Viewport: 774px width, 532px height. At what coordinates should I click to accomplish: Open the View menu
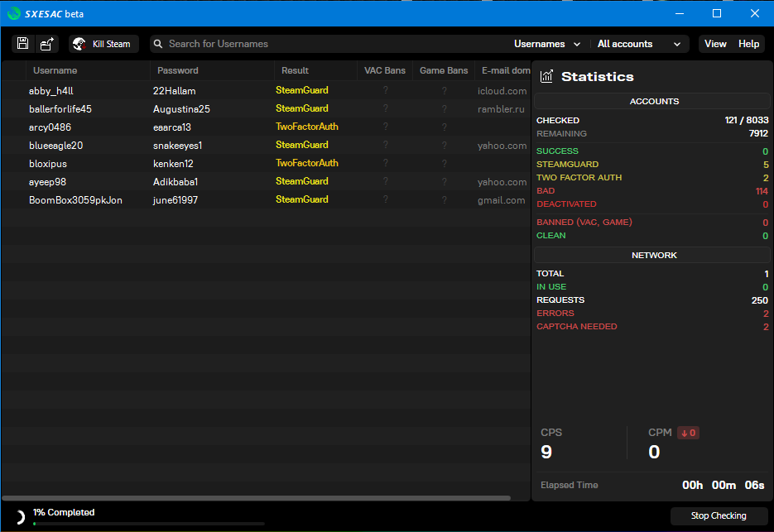(715, 44)
